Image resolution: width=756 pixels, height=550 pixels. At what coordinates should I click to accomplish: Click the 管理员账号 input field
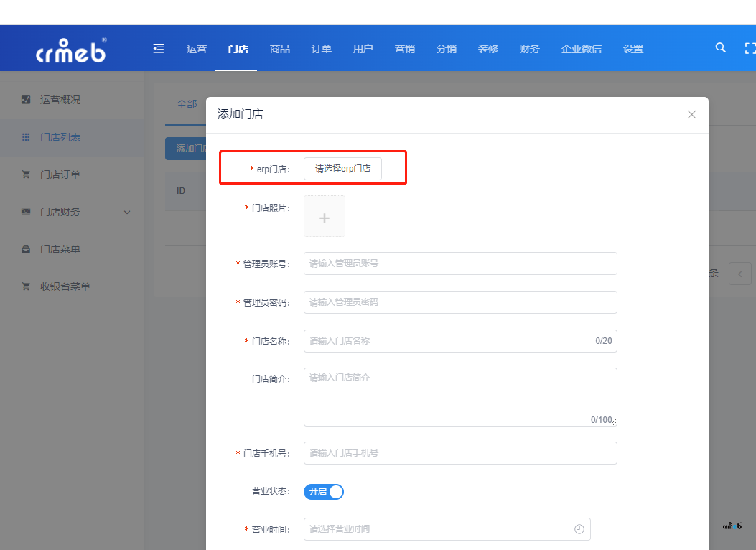pos(459,264)
